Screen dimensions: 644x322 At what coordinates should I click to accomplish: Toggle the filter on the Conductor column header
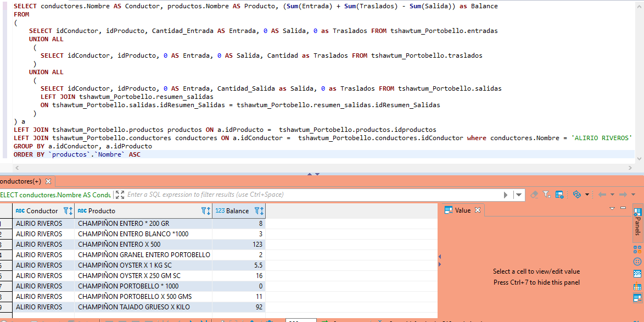pos(66,210)
